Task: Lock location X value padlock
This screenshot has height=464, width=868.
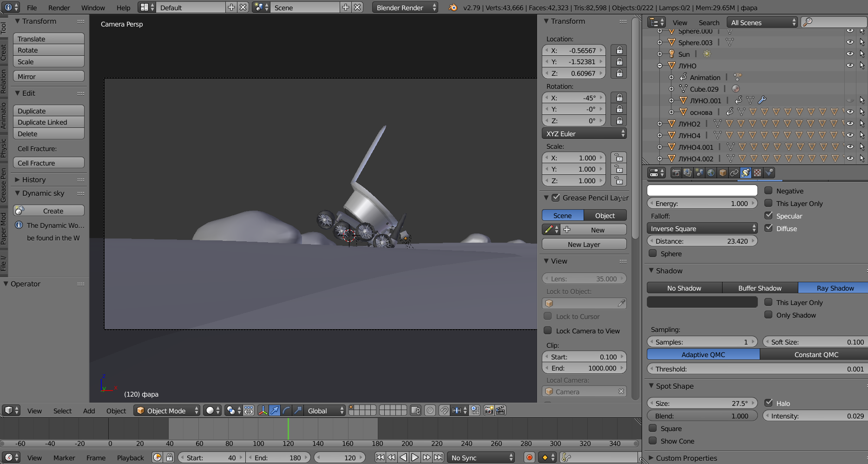Action: click(x=619, y=50)
